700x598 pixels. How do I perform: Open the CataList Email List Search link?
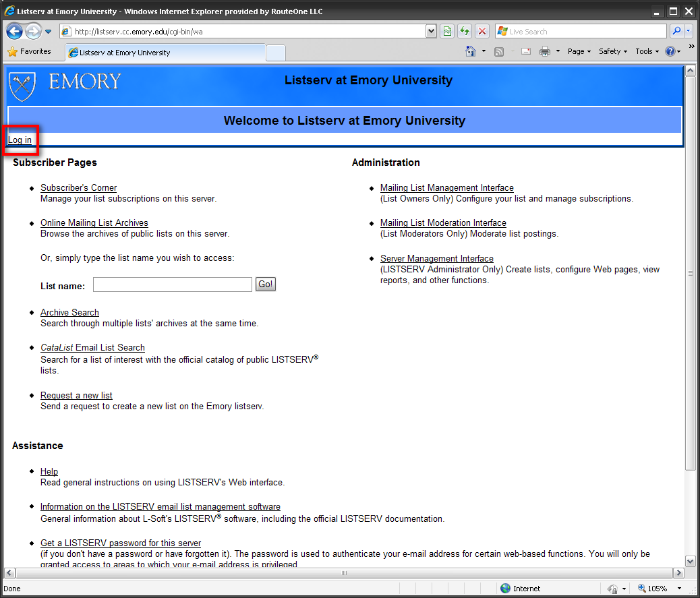click(x=92, y=348)
